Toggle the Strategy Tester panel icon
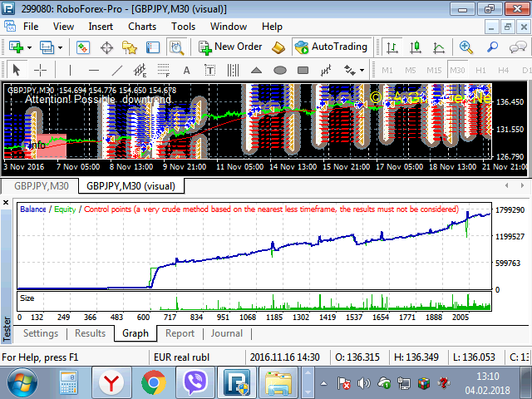 [175, 47]
